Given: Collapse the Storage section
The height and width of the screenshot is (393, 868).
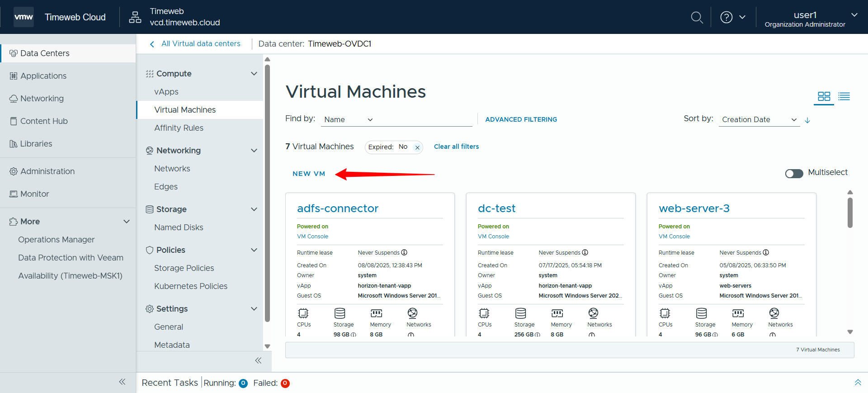Looking at the screenshot, I should pyautogui.click(x=254, y=209).
